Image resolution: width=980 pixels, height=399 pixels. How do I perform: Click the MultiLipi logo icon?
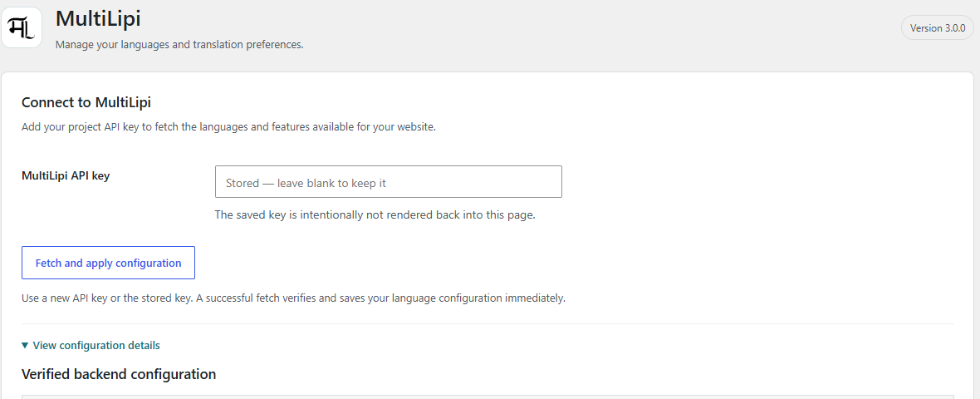22,27
